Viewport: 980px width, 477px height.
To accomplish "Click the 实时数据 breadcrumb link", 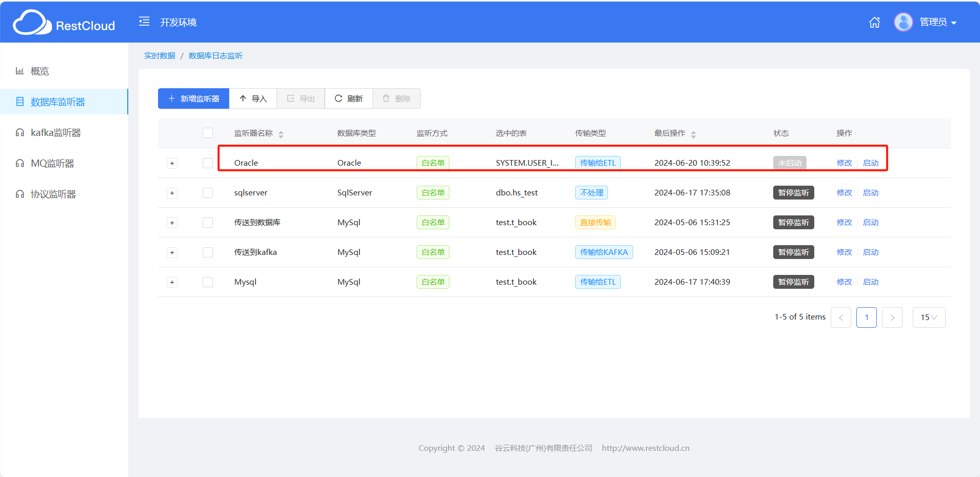I will [160, 55].
